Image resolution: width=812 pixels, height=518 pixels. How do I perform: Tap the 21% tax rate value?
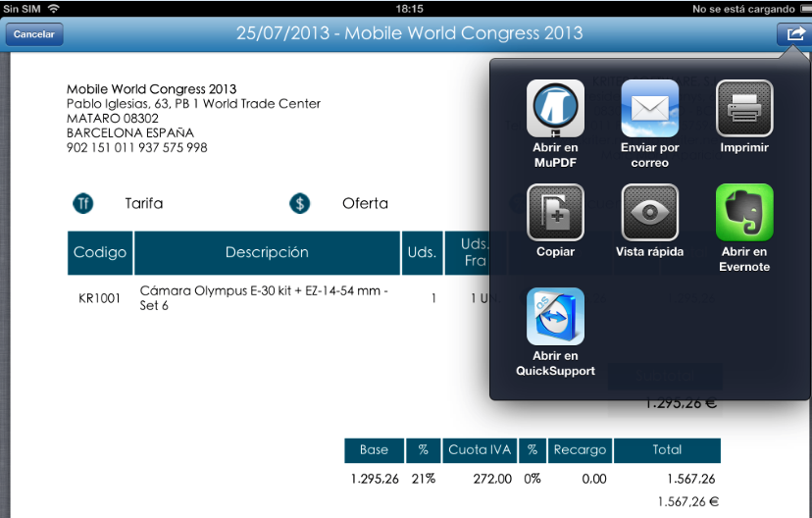pos(423,479)
